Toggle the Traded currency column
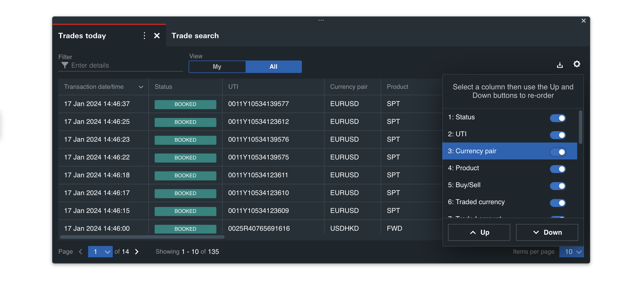644x285 pixels. tap(558, 203)
